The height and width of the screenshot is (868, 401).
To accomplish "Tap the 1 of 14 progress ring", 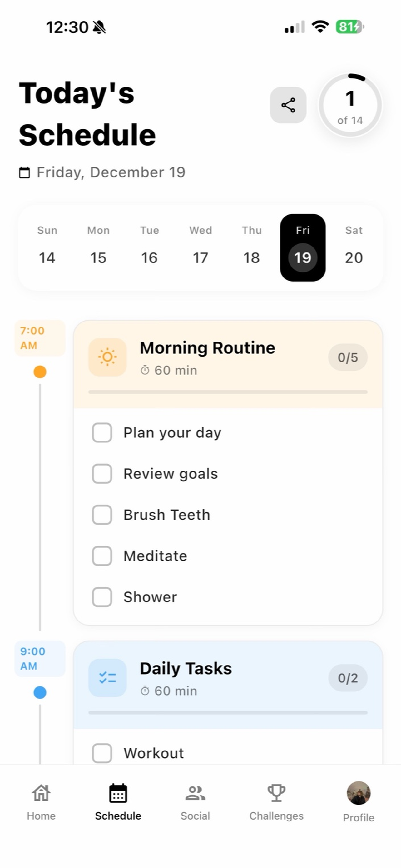I will (x=350, y=105).
